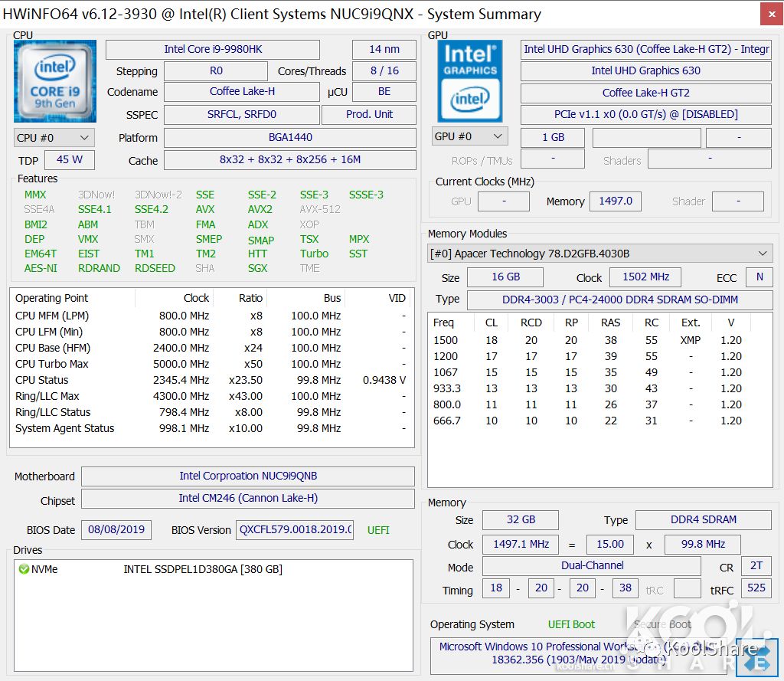The image size is (784, 681).
Task: Click the module clock 1502 MHz value
Action: click(645, 277)
